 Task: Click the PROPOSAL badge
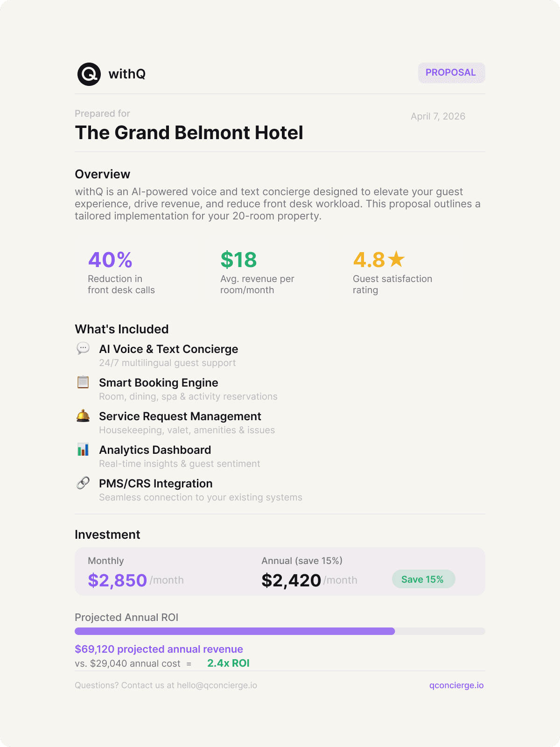pyautogui.click(x=451, y=73)
